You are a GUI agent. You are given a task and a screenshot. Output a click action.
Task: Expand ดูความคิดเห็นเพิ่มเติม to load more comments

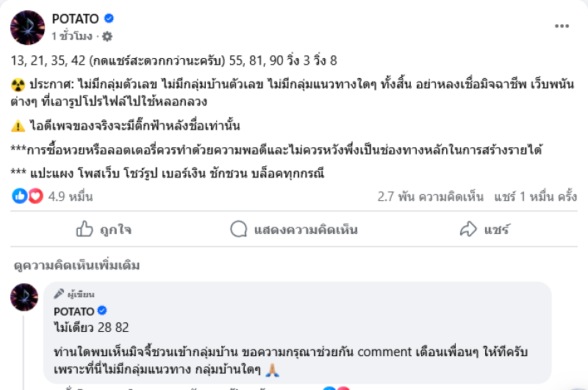76,266
